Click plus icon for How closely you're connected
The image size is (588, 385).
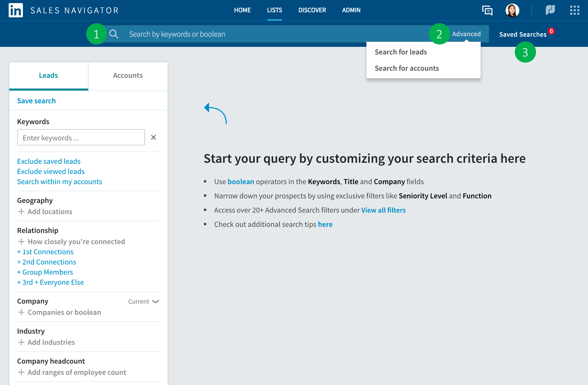coord(21,242)
